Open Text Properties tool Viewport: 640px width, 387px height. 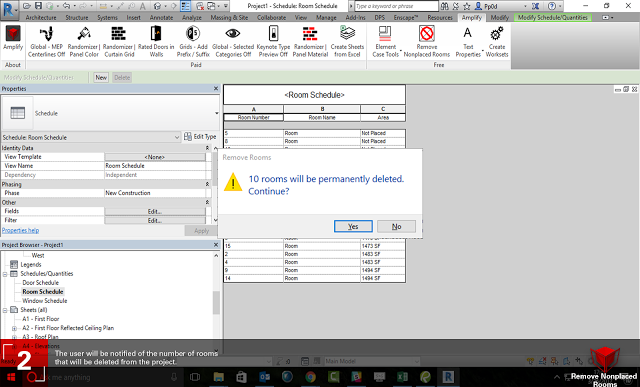(468, 41)
